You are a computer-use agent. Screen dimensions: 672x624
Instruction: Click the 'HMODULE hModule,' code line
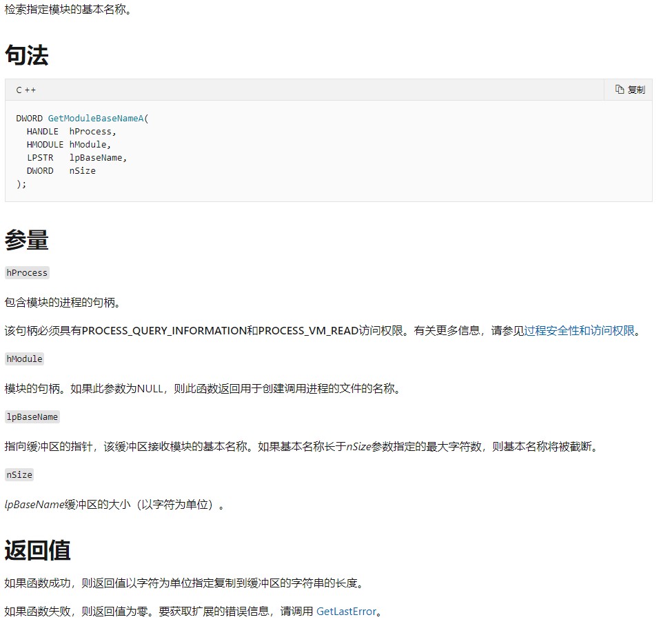[68, 145]
